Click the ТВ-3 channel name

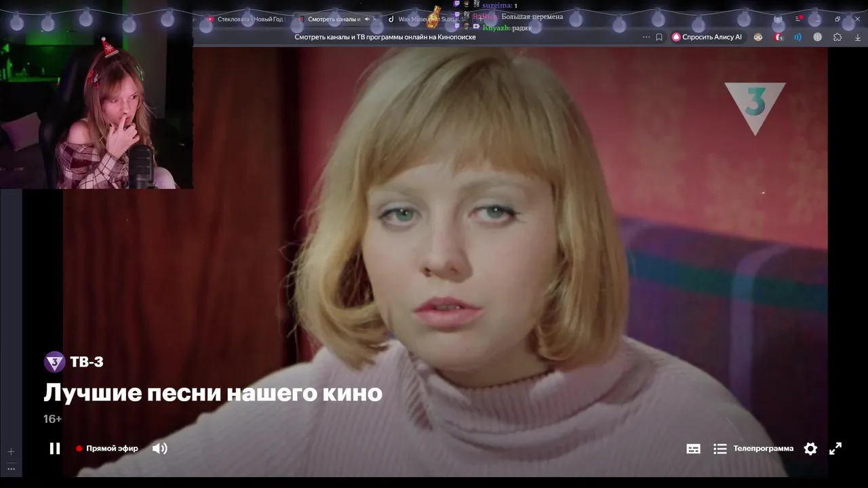tap(87, 362)
